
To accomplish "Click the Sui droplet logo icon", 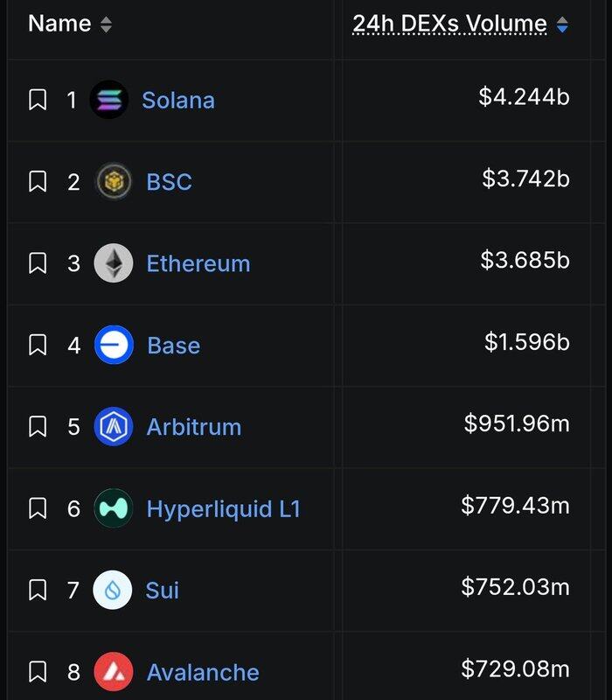I will [113, 590].
